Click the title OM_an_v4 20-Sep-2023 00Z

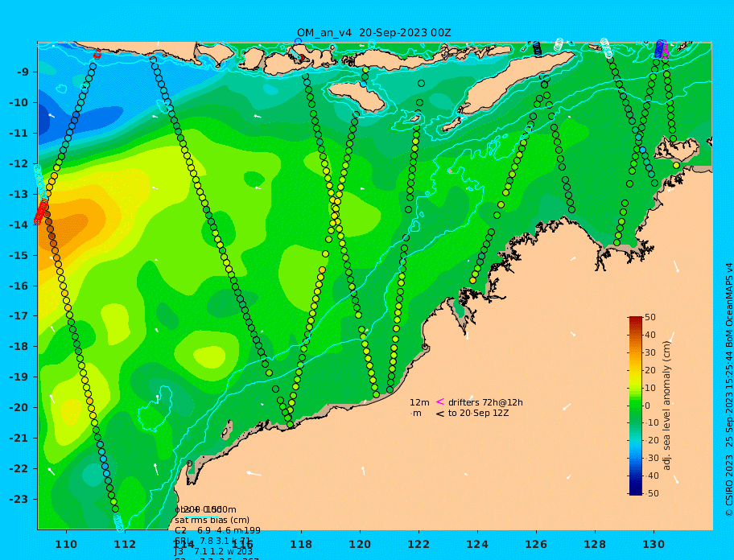(x=374, y=33)
